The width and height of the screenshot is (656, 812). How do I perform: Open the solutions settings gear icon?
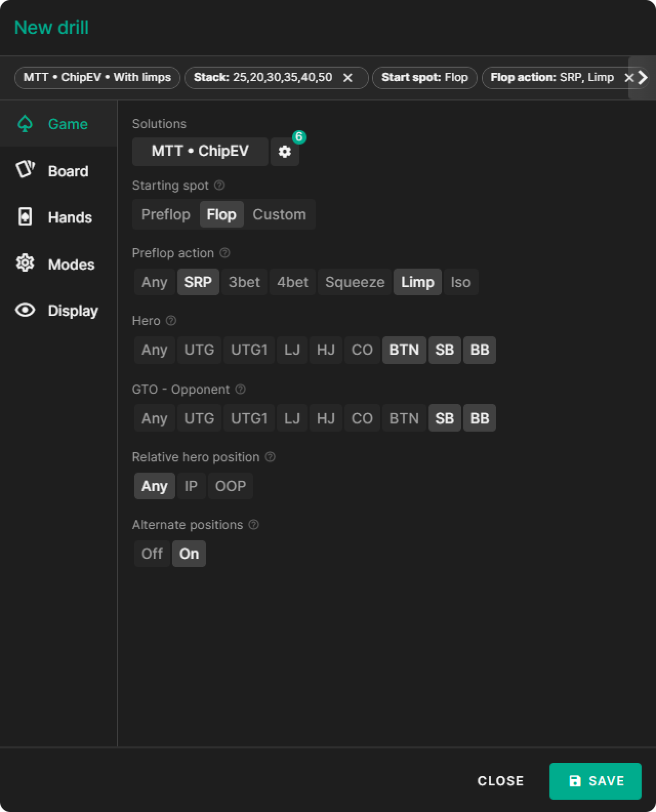(x=284, y=152)
